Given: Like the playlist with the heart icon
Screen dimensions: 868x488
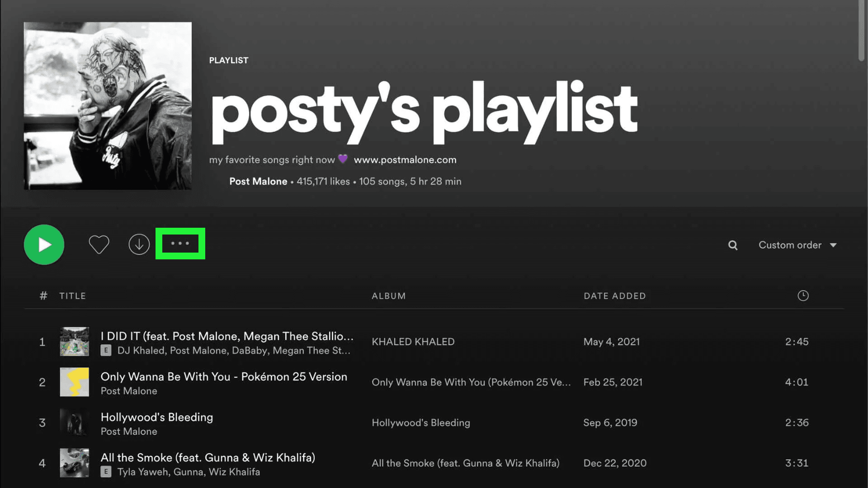Looking at the screenshot, I should (99, 244).
